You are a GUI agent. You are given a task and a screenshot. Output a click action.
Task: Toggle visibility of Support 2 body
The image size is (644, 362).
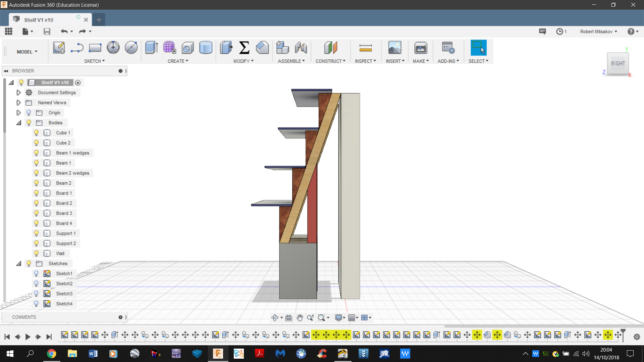[36, 243]
